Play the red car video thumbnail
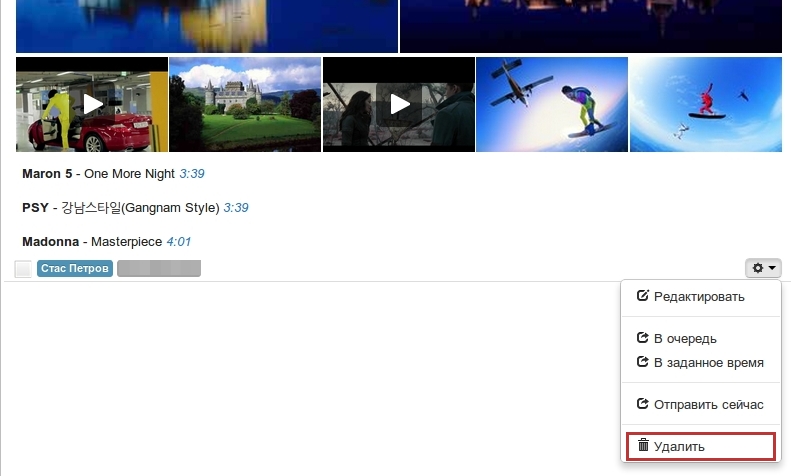The image size is (791, 476). pos(92,104)
